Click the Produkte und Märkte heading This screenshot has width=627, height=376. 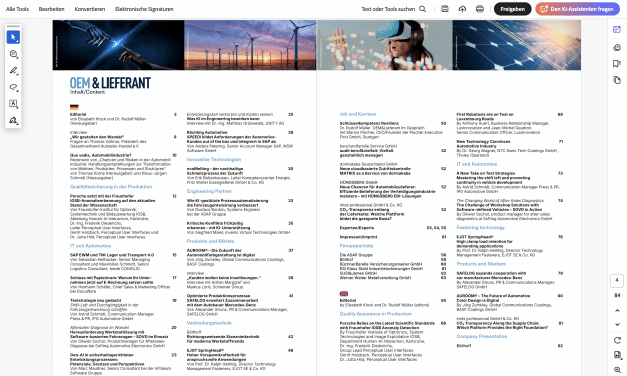coord(210,241)
